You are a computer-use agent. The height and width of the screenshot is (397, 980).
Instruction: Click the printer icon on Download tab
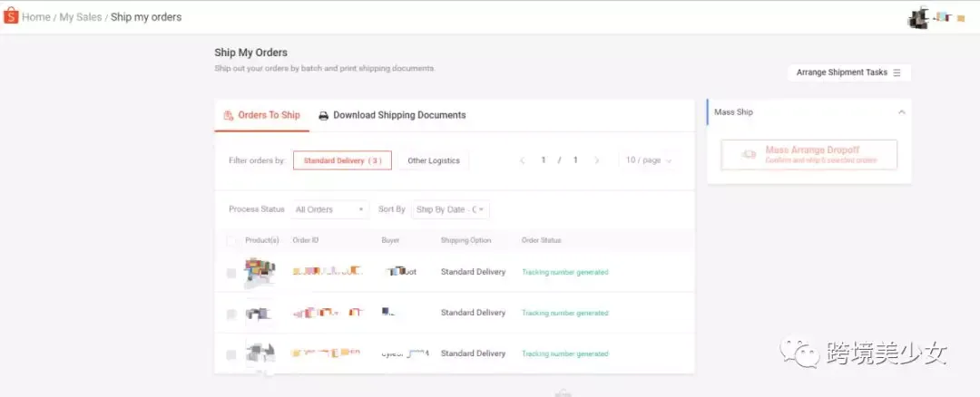coord(324,115)
